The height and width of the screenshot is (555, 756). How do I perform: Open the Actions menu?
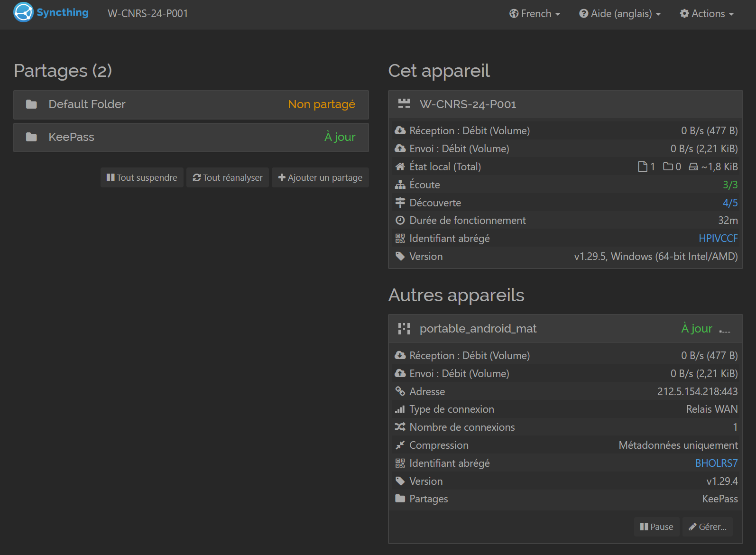click(x=706, y=14)
